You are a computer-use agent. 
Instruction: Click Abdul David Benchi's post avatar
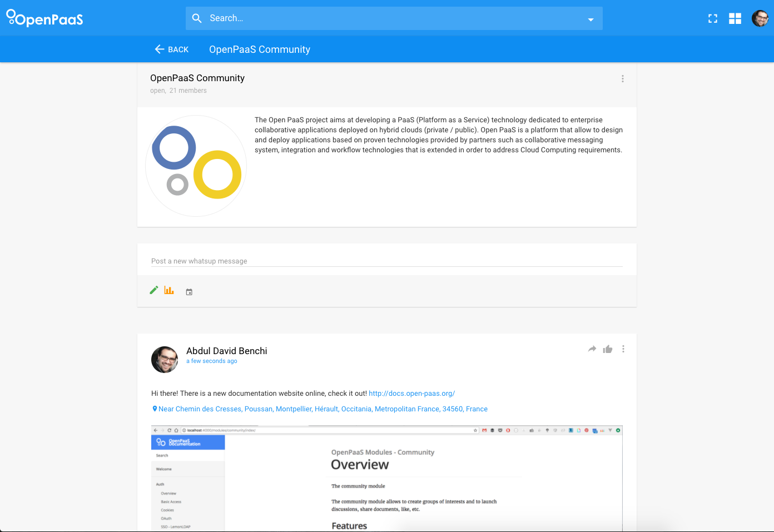pyautogui.click(x=165, y=360)
